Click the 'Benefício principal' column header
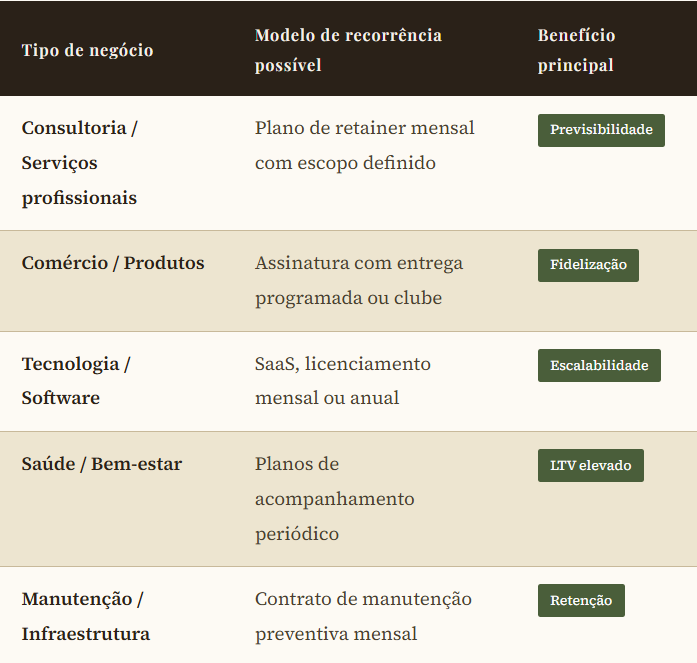 click(x=576, y=50)
